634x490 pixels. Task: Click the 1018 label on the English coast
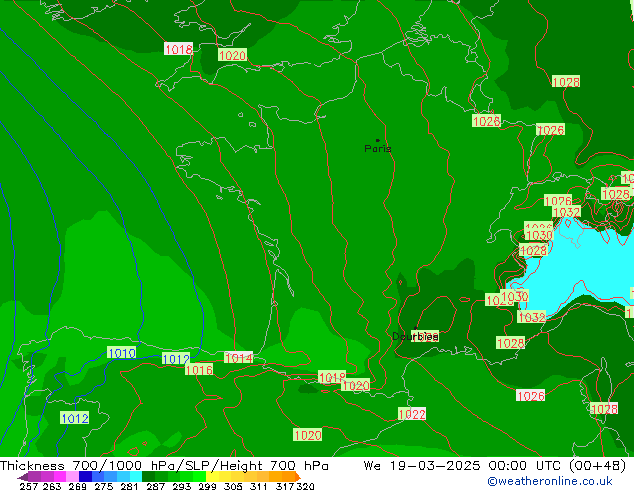pyautogui.click(x=179, y=49)
